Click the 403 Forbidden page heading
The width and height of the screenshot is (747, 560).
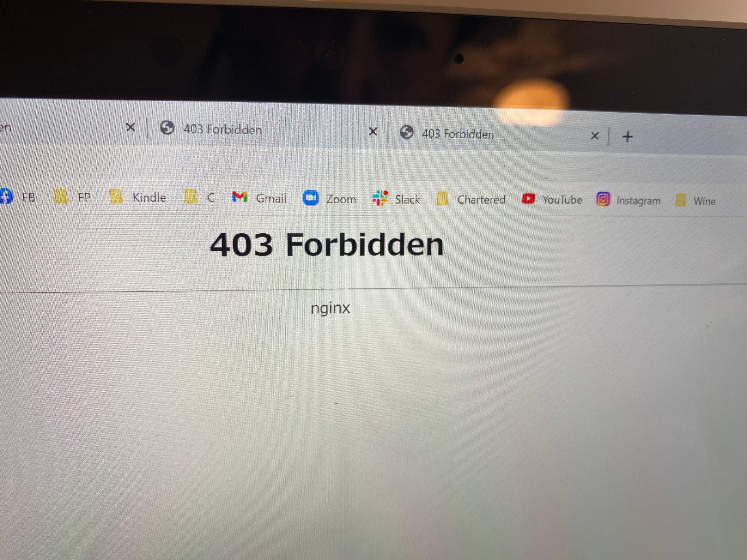pos(326,244)
